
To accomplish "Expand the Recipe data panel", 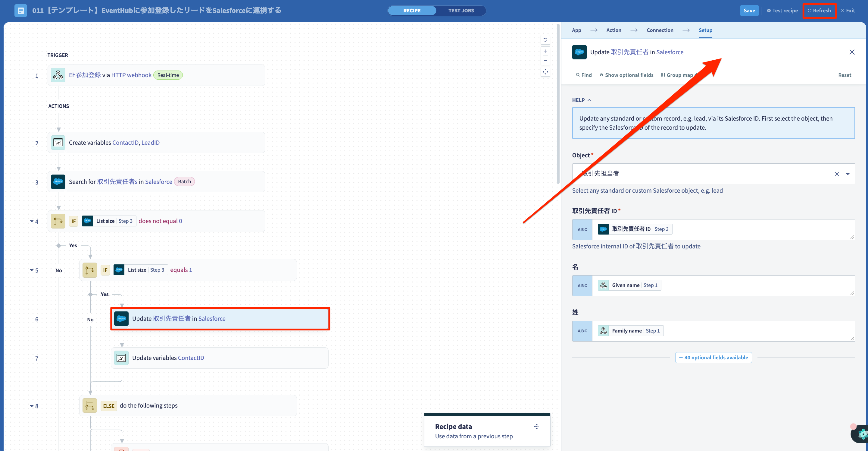I will (536, 427).
